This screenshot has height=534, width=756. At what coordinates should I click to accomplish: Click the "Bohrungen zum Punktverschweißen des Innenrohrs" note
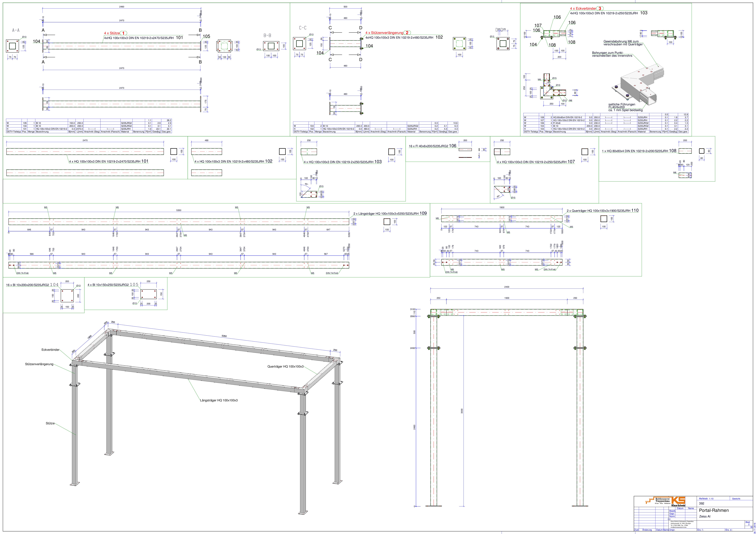612,54
